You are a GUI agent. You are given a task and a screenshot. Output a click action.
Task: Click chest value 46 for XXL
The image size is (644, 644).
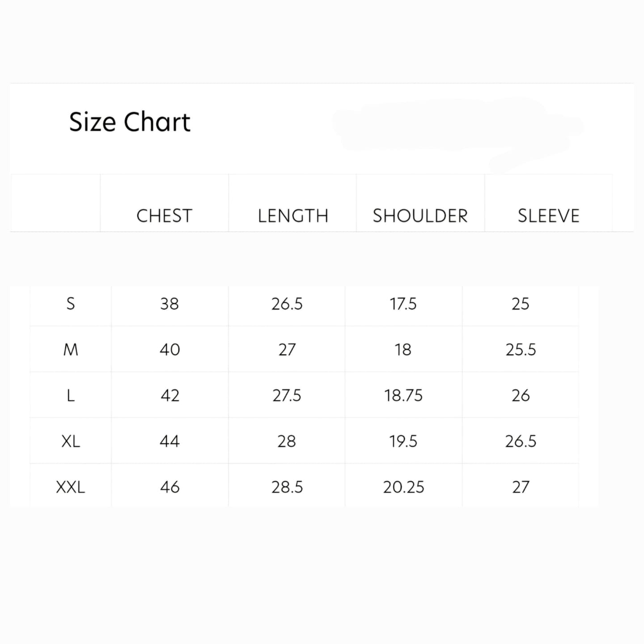[x=169, y=487]
